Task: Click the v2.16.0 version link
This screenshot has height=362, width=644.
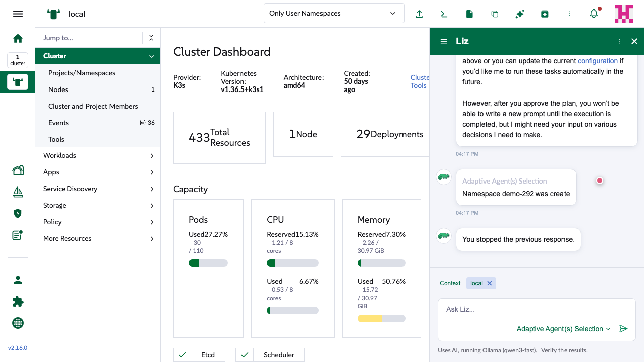Action: pyautogui.click(x=18, y=348)
